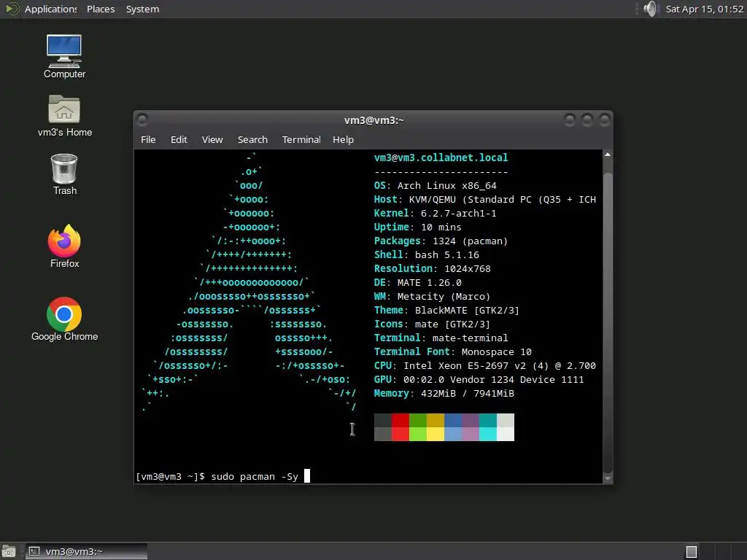
Task: Open the Applications menu
Action: [x=50, y=9]
